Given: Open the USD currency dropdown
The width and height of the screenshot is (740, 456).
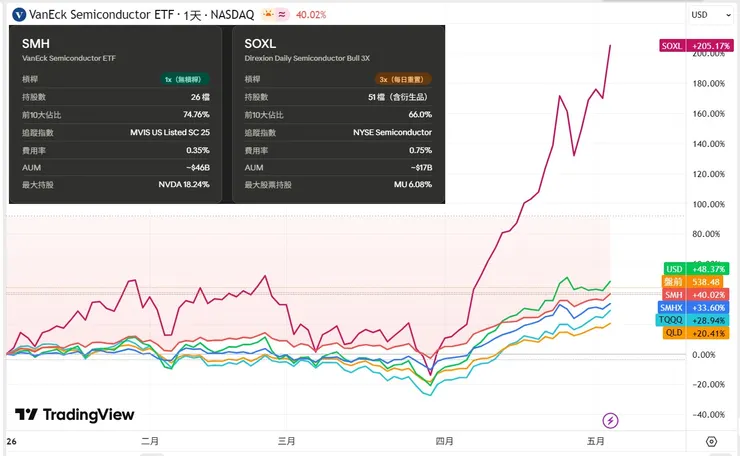Looking at the screenshot, I should click(x=711, y=15).
